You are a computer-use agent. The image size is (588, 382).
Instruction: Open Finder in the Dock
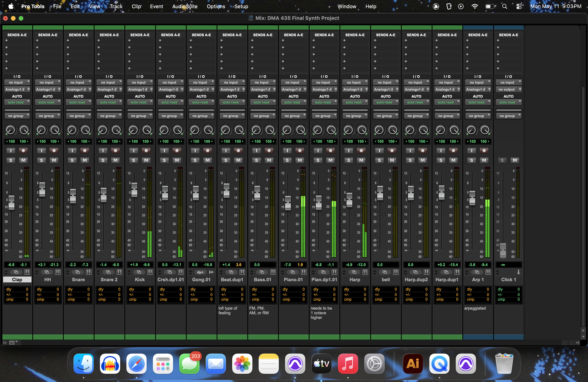click(83, 363)
